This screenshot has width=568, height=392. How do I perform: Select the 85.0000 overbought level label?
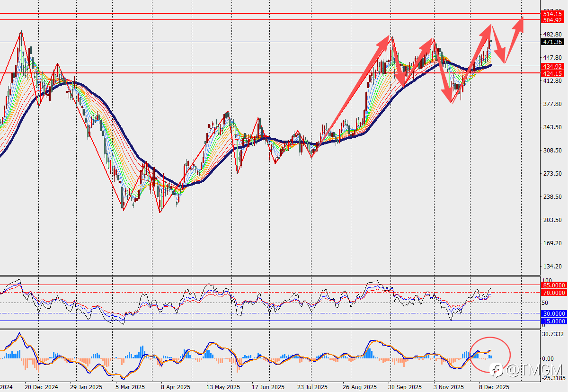554,285
